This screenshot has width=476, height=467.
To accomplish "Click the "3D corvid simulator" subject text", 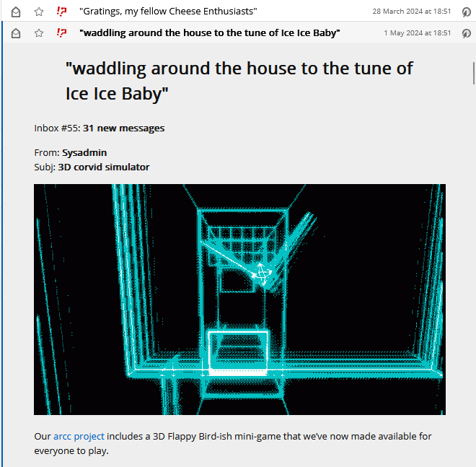I will pyautogui.click(x=103, y=167).
